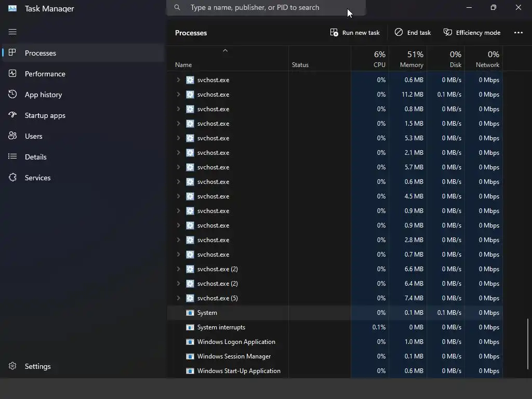Expand the svchost.exe row using 2.8 MB
Image resolution: width=532 pixels, height=399 pixels.
coord(178,240)
